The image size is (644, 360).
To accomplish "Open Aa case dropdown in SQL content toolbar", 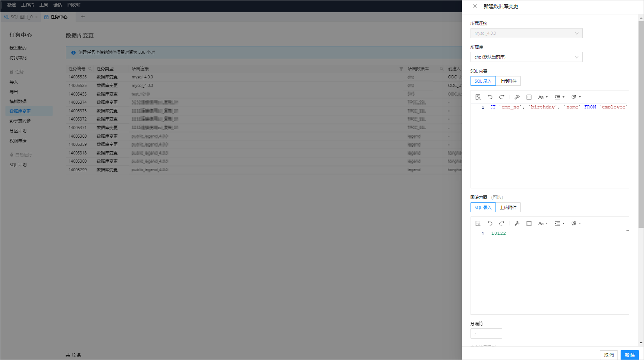I will point(543,97).
